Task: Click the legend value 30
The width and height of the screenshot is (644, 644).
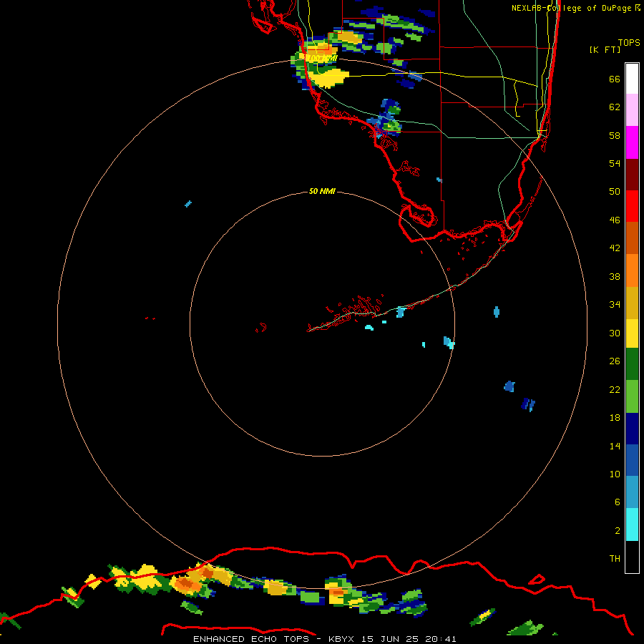Action: 615,333
